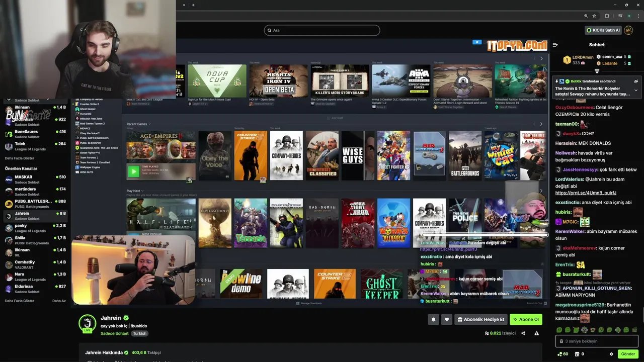644x362 pixels.
Task: Show fewer recommended channels with Daha Az
Action: 59,301
